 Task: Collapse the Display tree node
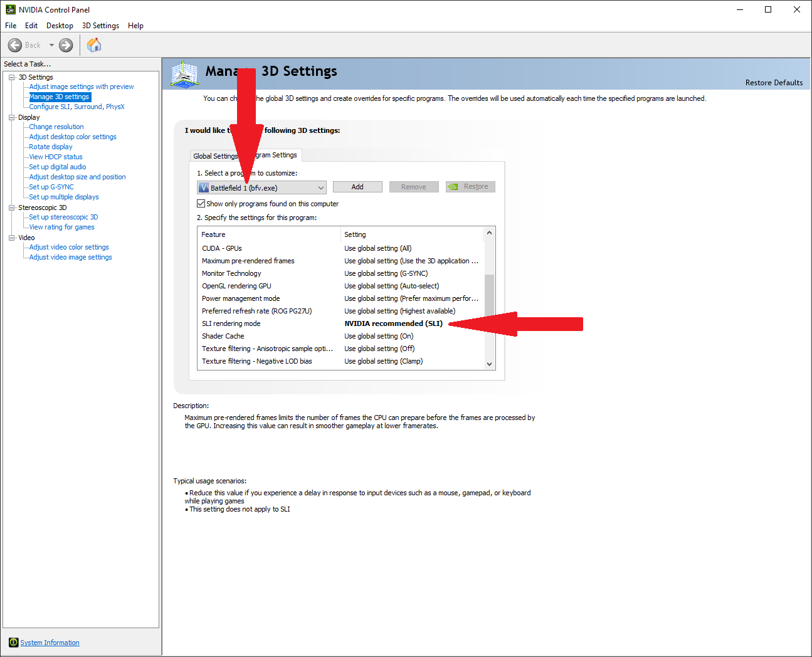click(11, 117)
